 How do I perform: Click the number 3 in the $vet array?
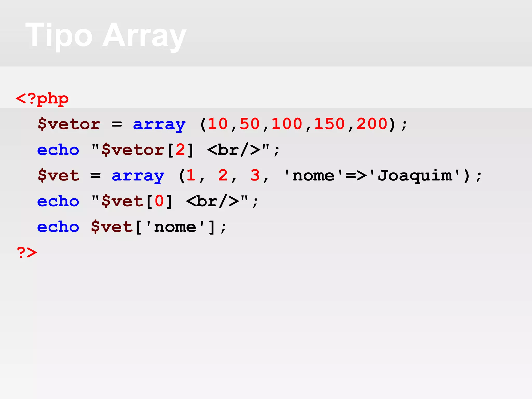point(255,175)
